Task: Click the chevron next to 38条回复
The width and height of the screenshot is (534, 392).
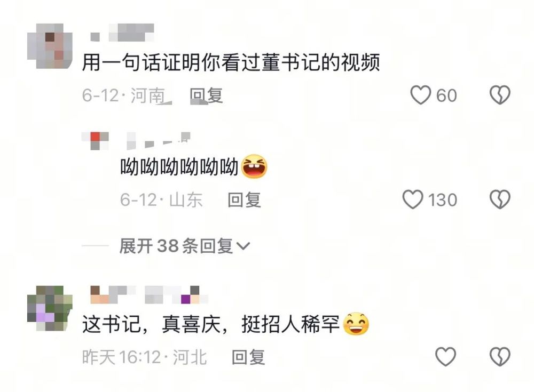Action: (x=243, y=246)
